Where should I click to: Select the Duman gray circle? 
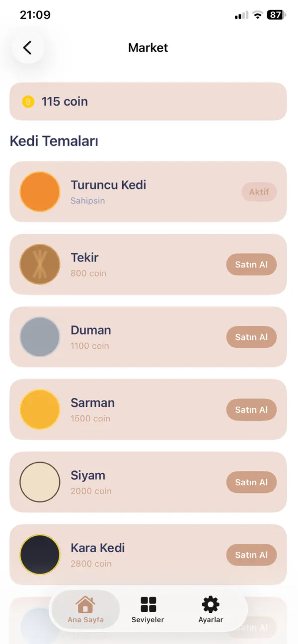pos(40,337)
